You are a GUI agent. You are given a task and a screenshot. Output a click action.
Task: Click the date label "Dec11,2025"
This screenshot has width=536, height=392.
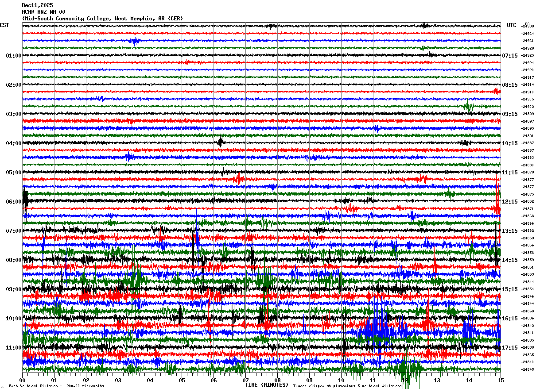point(37,5)
